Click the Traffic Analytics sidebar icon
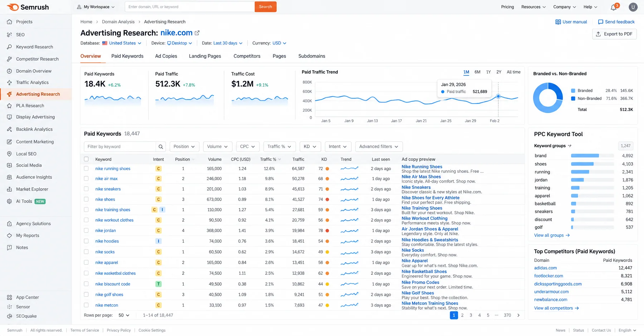The image size is (644, 336). [9, 82]
